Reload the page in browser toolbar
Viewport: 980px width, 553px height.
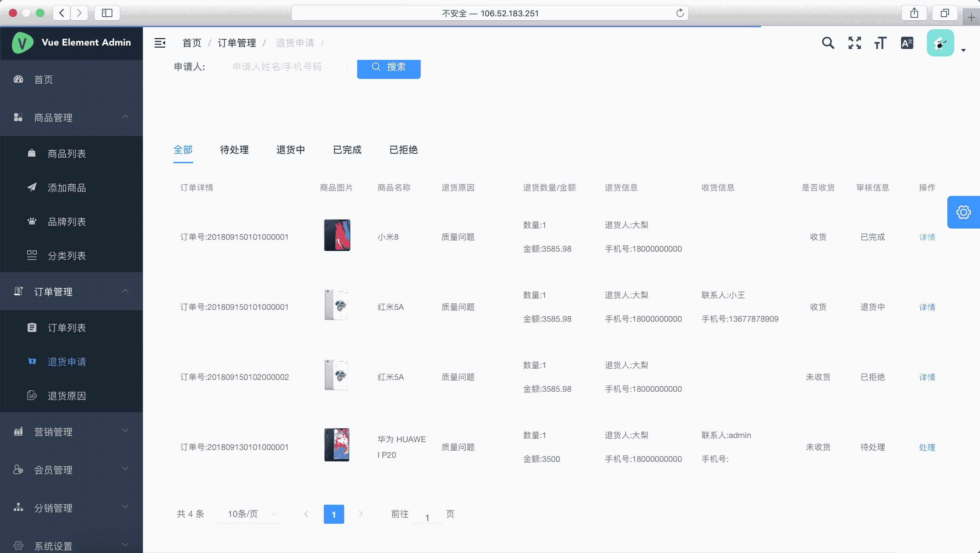[680, 13]
